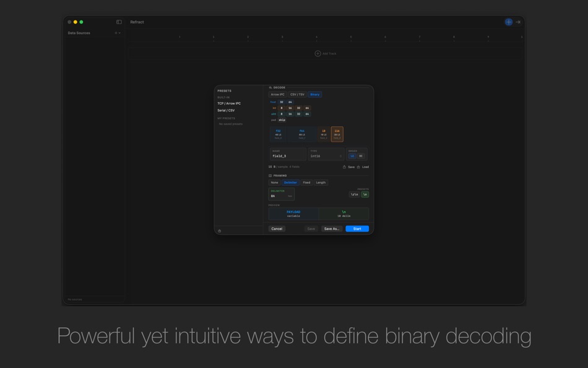Open the Data Sources add dropdown chevron
This screenshot has width=588, height=368.
coord(119,33)
